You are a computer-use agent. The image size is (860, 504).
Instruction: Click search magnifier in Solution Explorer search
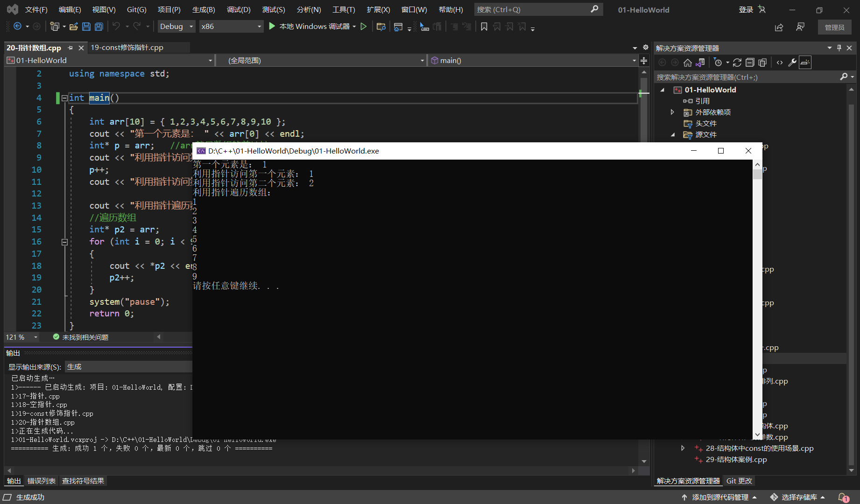point(844,77)
